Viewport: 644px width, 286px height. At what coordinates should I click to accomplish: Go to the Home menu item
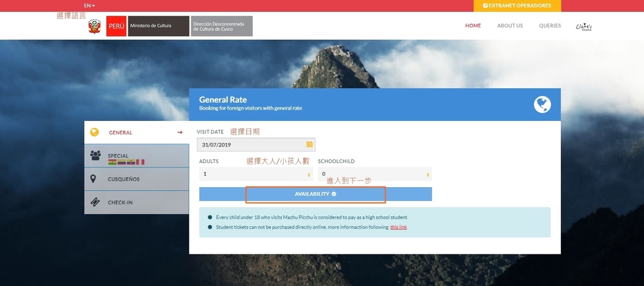pos(473,26)
